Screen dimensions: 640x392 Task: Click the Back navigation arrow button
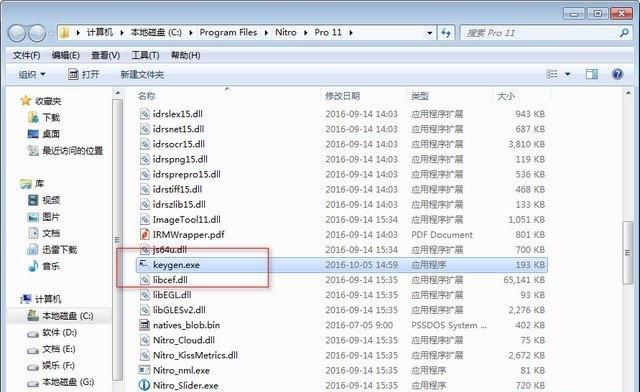point(17,33)
